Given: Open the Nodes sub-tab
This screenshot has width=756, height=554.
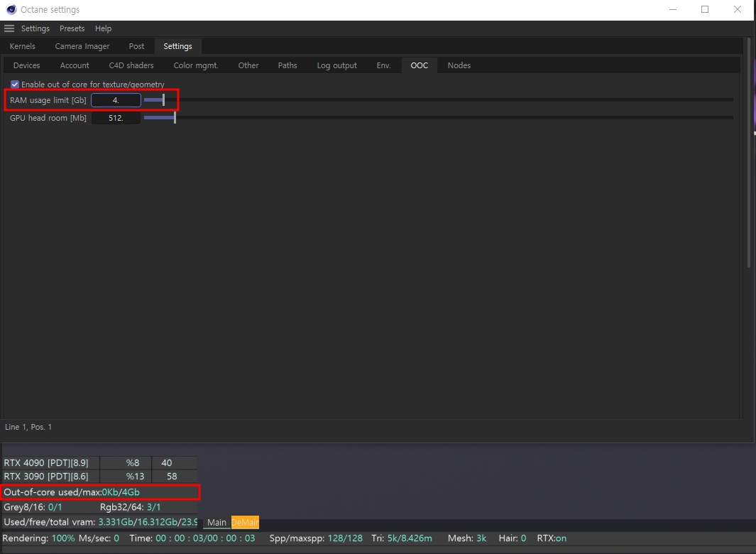Looking at the screenshot, I should pos(459,65).
